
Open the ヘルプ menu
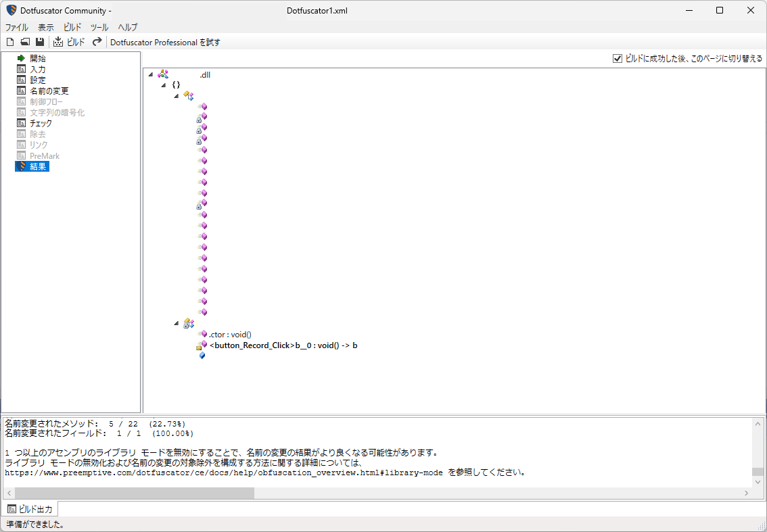pos(128,28)
